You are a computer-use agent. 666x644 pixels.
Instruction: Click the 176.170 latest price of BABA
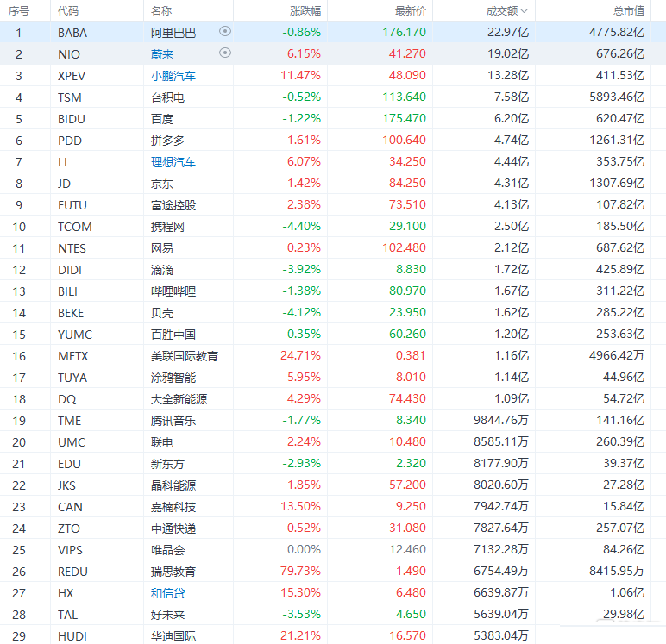pos(404,32)
